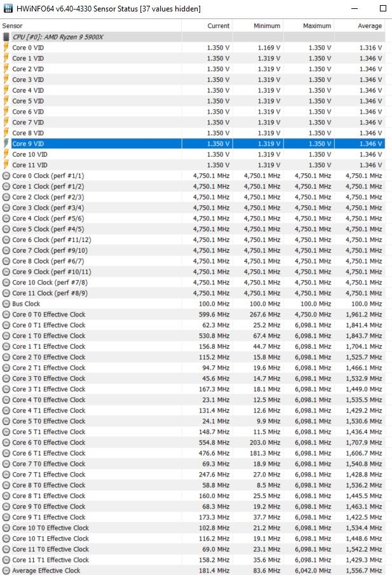Select the Core 1 Clock (perf #1/2) row

[x=193, y=186]
